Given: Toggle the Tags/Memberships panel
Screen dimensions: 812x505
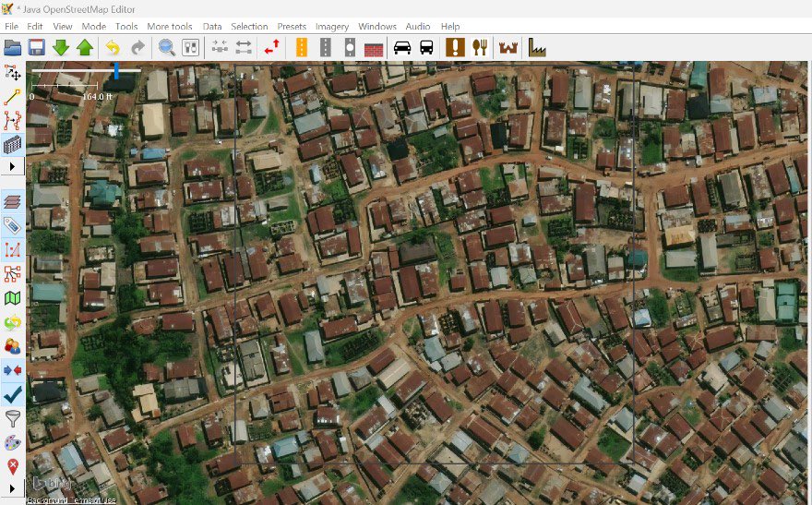Looking at the screenshot, I should 12,225.
